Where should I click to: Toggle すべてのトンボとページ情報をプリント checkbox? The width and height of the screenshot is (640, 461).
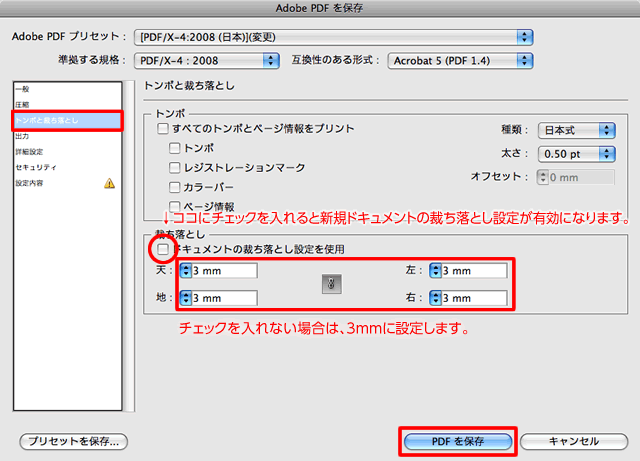[x=162, y=129]
